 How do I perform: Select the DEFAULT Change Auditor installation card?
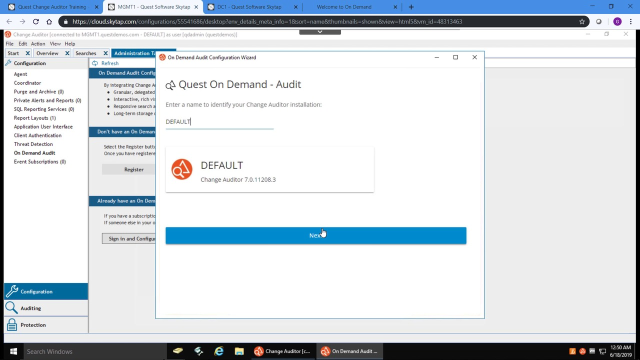[269, 170]
